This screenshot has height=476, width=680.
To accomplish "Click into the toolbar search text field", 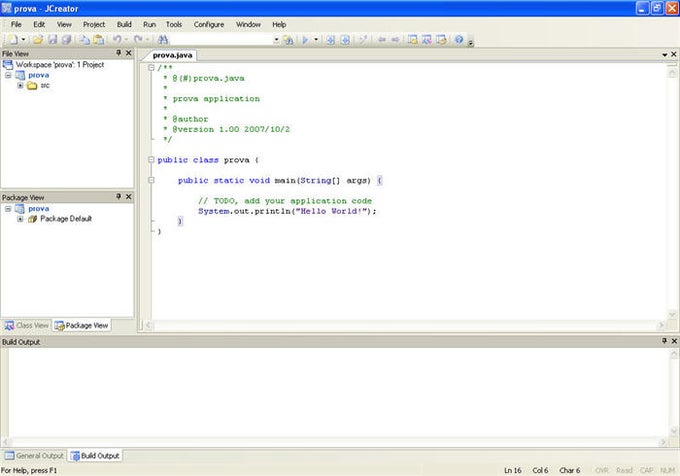I will click(221, 40).
